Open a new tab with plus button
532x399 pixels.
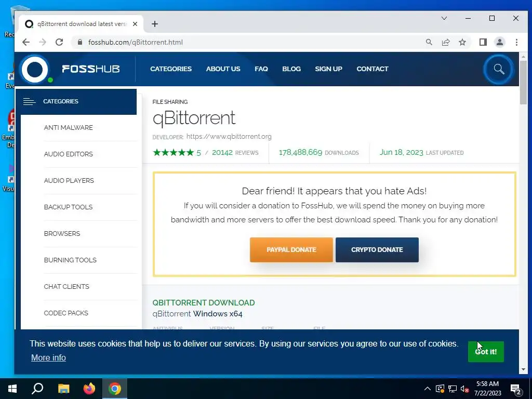tap(155, 24)
